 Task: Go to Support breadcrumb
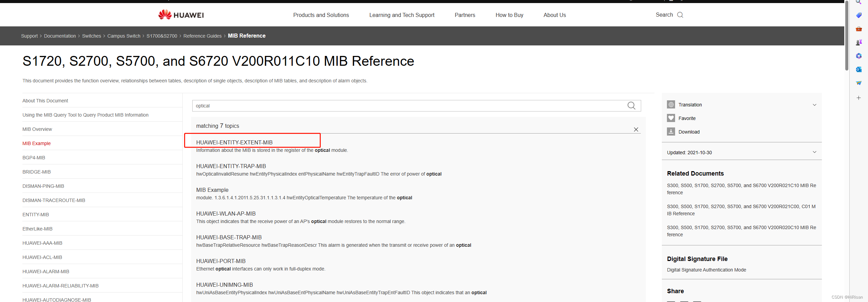point(29,36)
